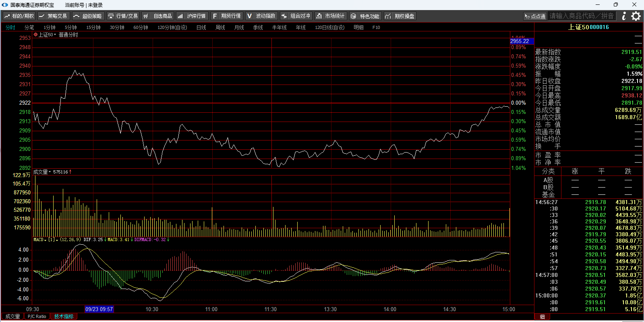Click the 11:30 time axis label
Screen dimensions: 644x322
(271, 309)
